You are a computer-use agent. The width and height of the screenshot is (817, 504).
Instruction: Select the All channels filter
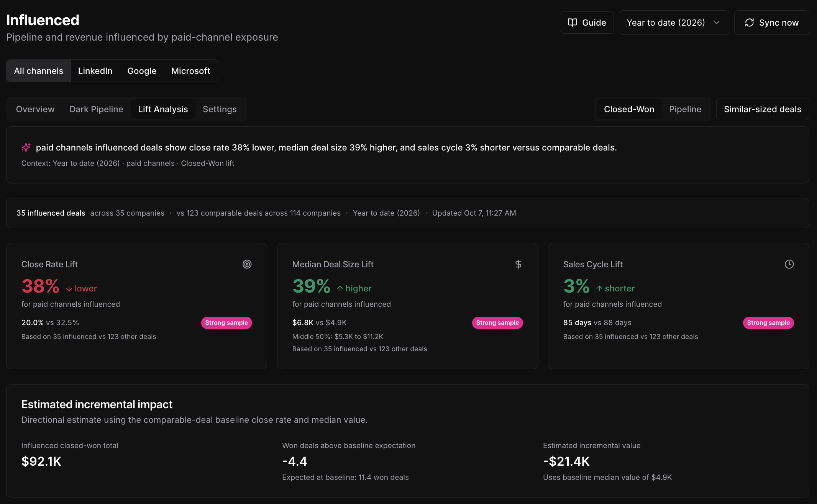point(39,71)
